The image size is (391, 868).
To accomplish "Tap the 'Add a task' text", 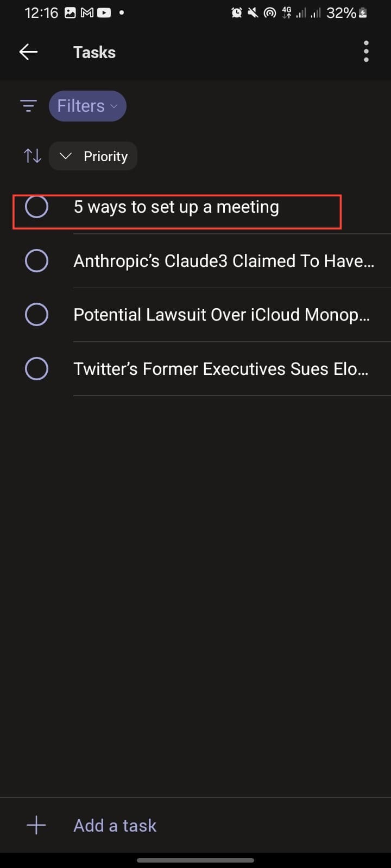I will pyautogui.click(x=115, y=825).
